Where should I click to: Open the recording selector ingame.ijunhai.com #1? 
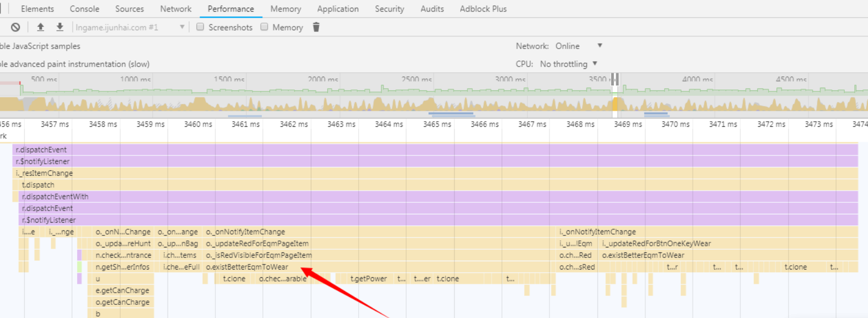point(130,27)
